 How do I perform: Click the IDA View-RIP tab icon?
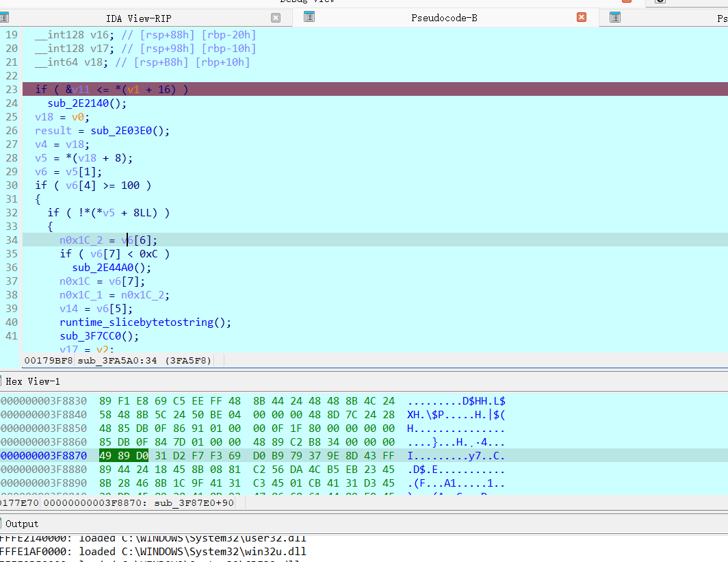pos(3,18)
